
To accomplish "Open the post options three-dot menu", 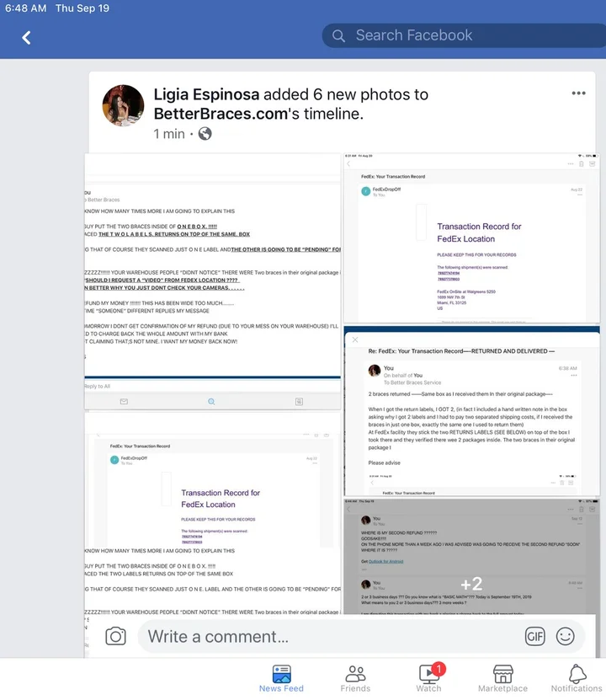I will [578, 94].
